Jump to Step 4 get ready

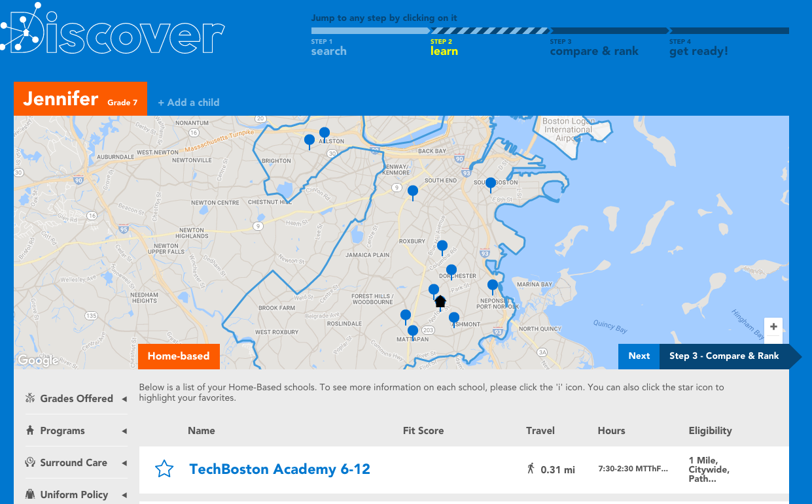tap(698, 47)
